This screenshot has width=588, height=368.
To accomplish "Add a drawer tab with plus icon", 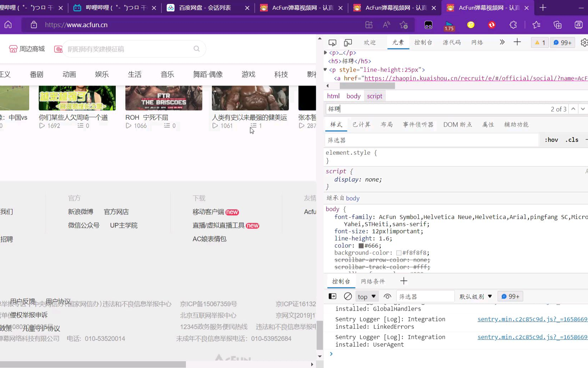I will point(404,281).
